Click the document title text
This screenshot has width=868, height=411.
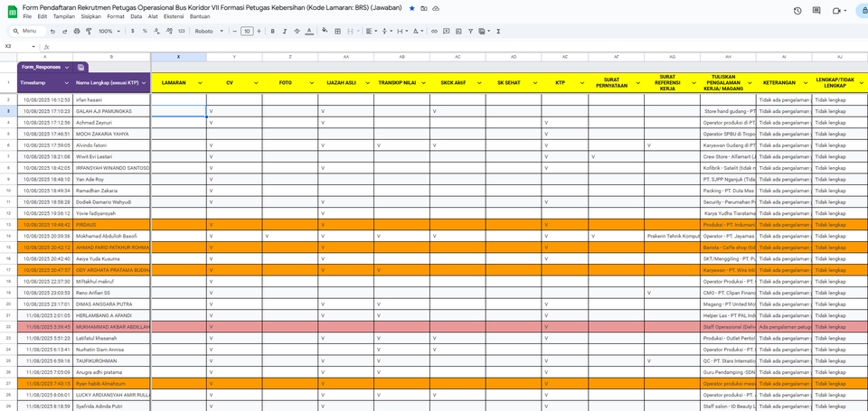(x=212, y=8)
